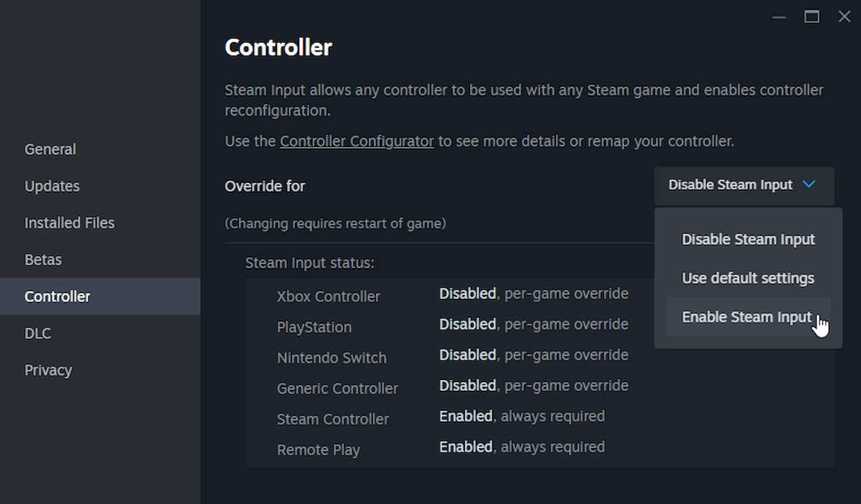
Task: Open the Controller Configurator link
Action: pos(357,141)
